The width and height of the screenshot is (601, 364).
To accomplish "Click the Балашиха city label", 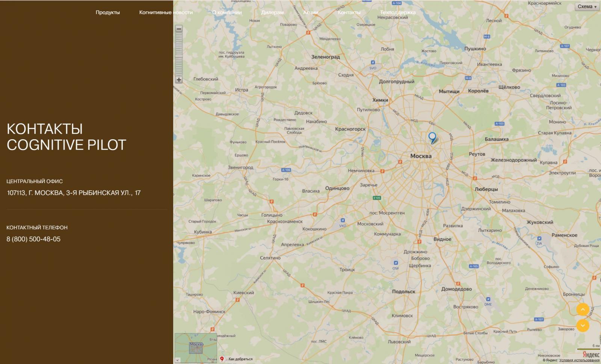I will 497,139.
